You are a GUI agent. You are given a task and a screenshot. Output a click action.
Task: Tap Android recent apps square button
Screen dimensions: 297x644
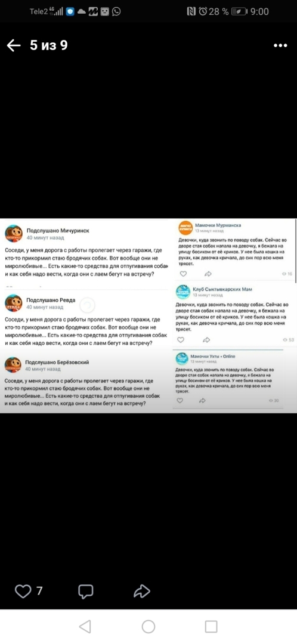[x=211, y=626]
